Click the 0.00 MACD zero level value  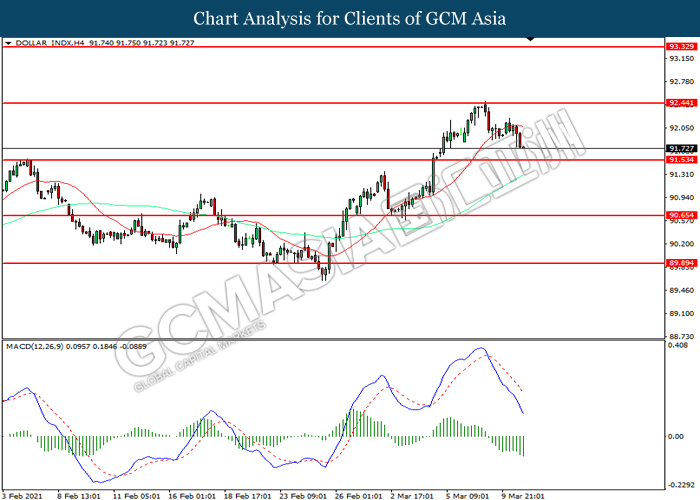click(x=675, y=437)
